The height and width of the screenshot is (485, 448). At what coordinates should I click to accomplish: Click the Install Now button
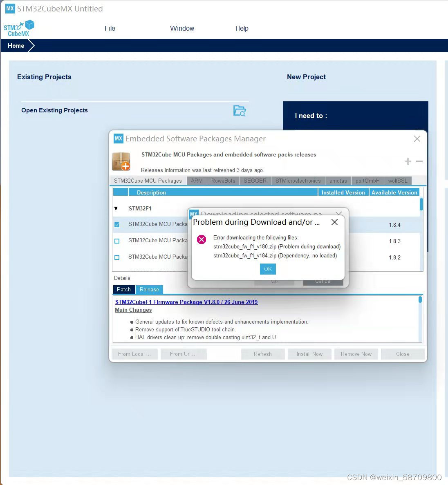309,354
